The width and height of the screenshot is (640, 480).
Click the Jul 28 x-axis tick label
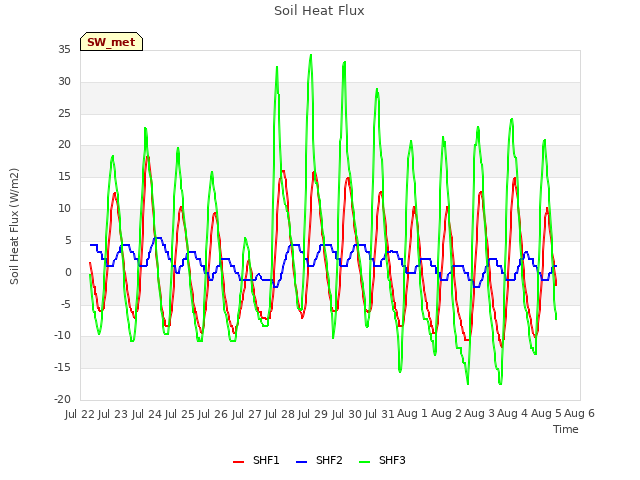click(280, 414)
